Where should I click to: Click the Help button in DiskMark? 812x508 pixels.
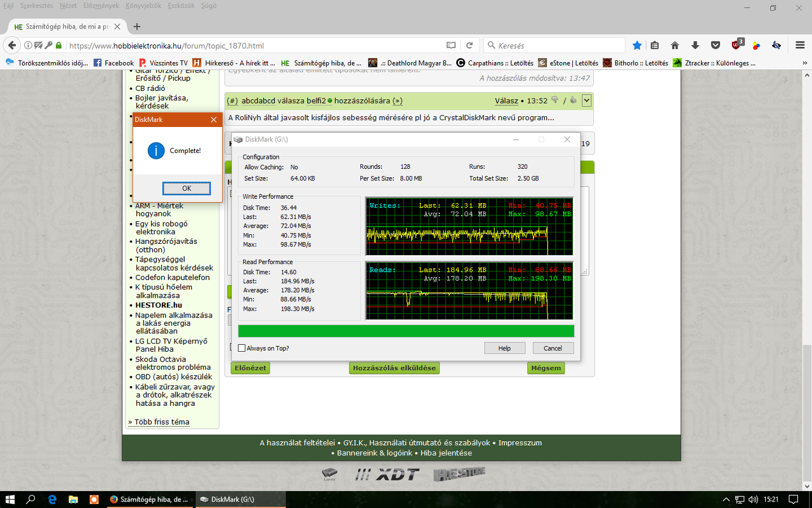tap(504, 348)
